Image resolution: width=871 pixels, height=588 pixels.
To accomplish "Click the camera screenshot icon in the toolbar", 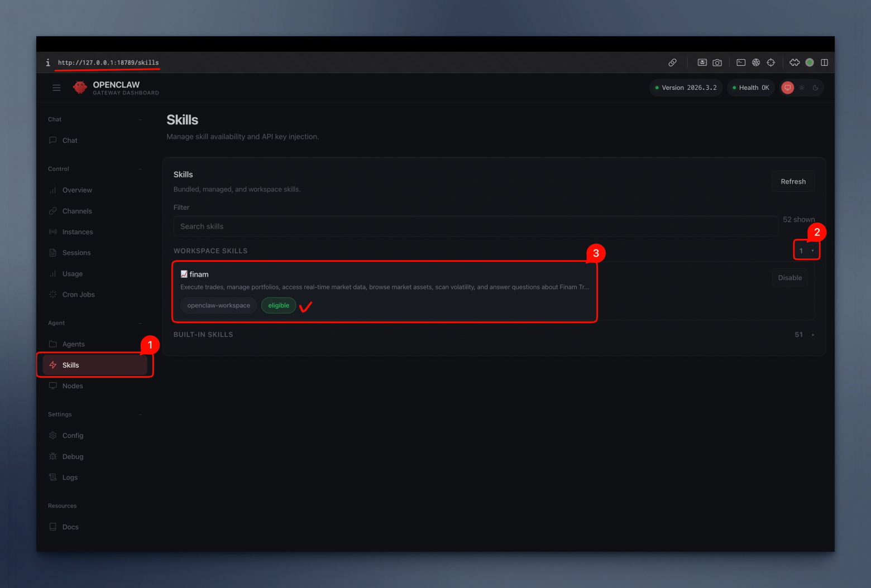I will click(x=717, y=62).
